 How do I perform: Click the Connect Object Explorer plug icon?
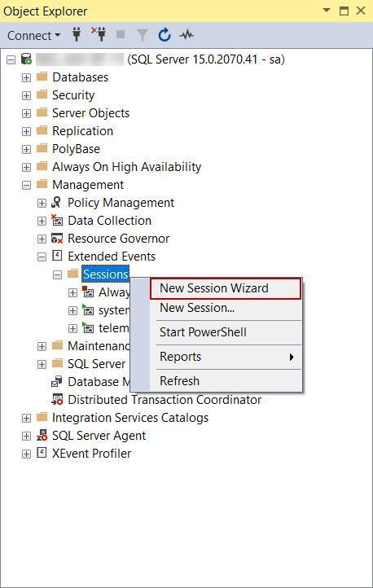click(x=77, y=35)
